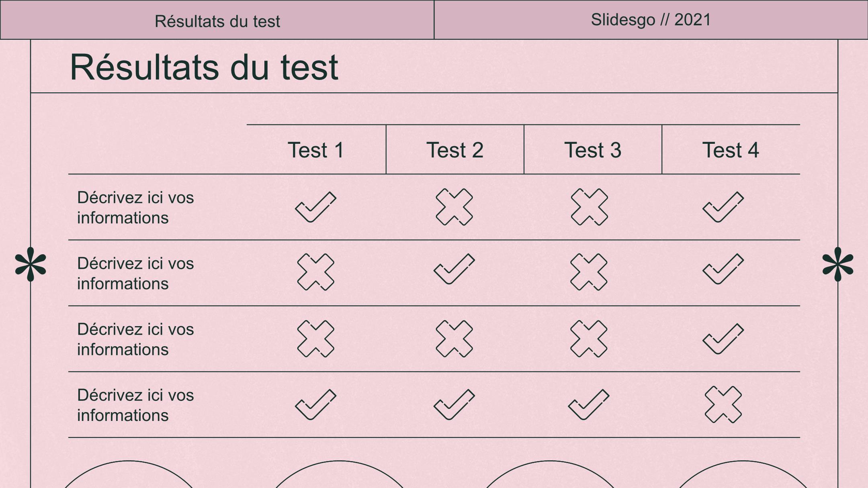Select the checkmark in row four under Test 3
The width and height of the screenshot is (868, 488).
pos(589,404)
